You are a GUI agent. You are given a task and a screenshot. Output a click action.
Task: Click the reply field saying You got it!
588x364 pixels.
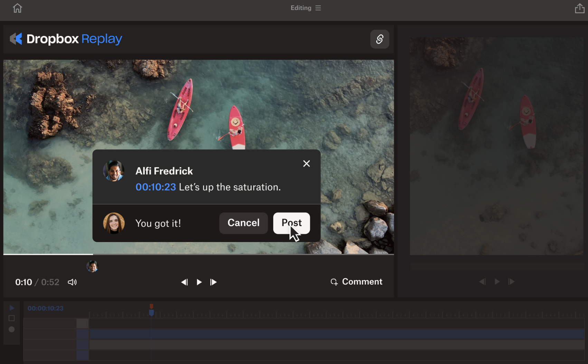158,223
